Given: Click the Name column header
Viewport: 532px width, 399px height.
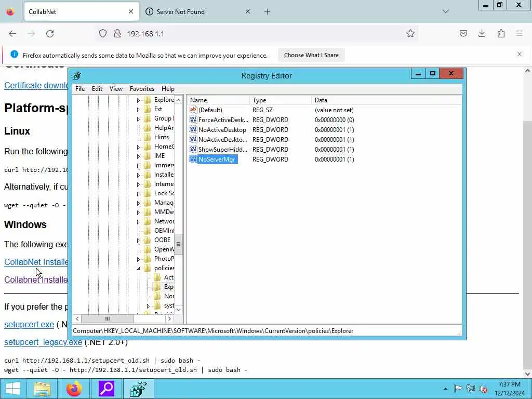Looking at the screenshot, I should (x=218, y=100).
